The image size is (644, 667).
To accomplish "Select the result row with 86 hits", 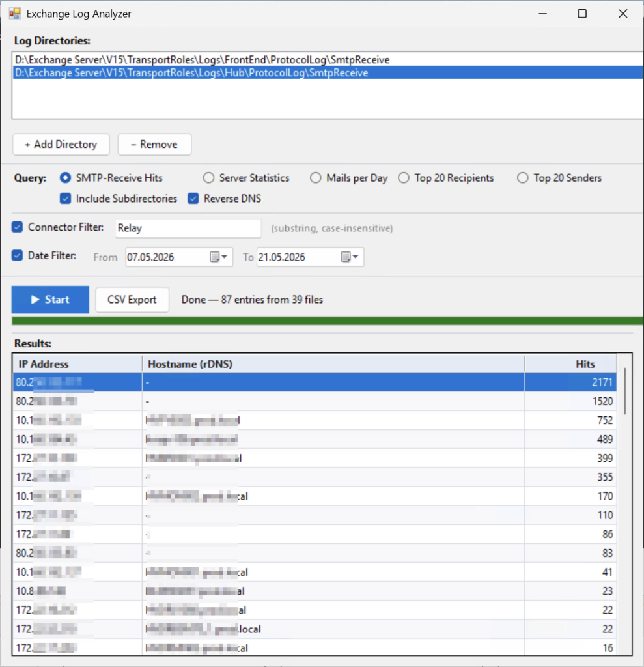I will point(315,534).
